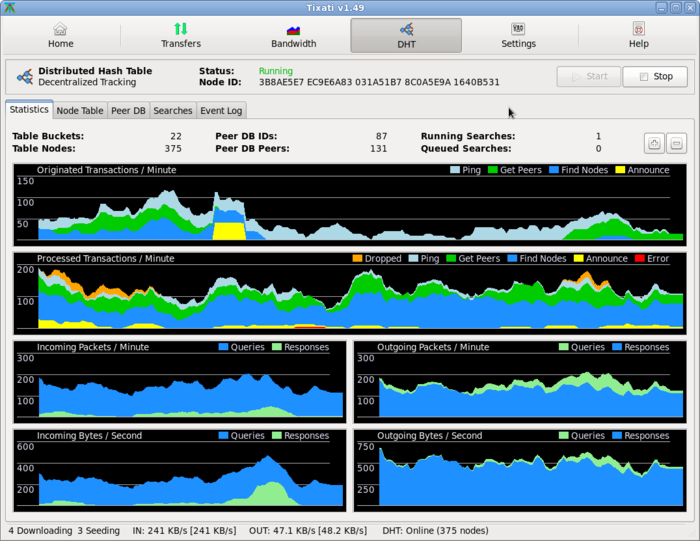Click the Table Buckets value 22

[176, 136]
